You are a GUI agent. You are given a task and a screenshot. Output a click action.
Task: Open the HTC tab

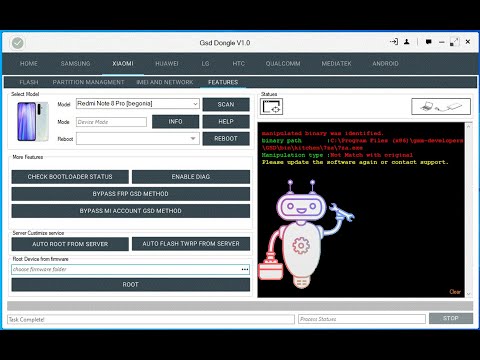coord(238,63)
